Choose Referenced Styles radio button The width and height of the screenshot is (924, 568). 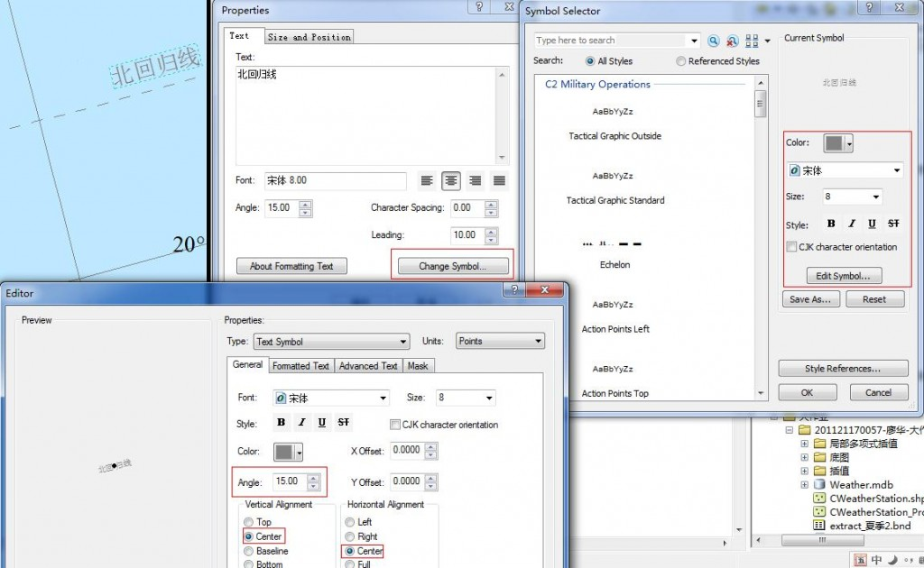(x=681, y=61)
